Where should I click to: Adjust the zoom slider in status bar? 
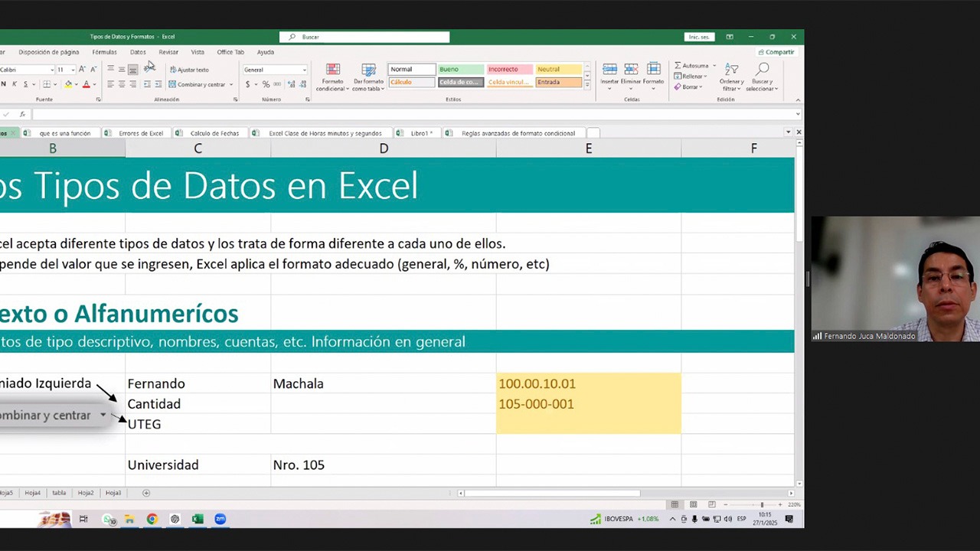click(x=762, y=504)
